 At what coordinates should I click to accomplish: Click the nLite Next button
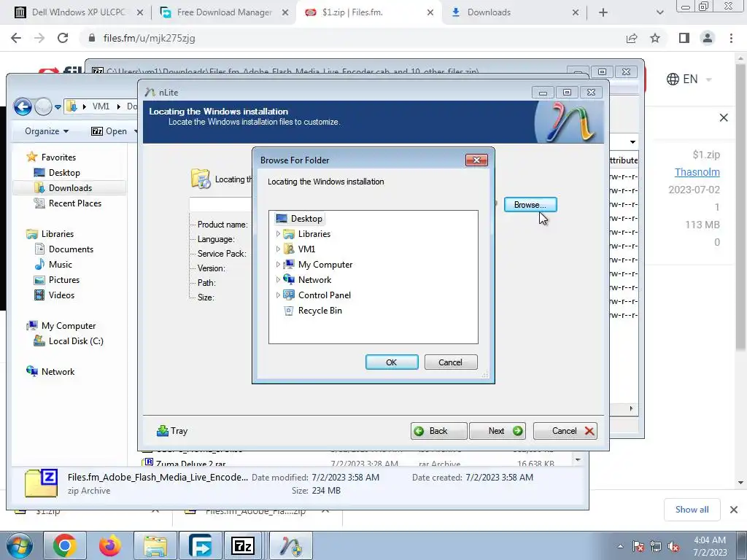click(498, 431)
